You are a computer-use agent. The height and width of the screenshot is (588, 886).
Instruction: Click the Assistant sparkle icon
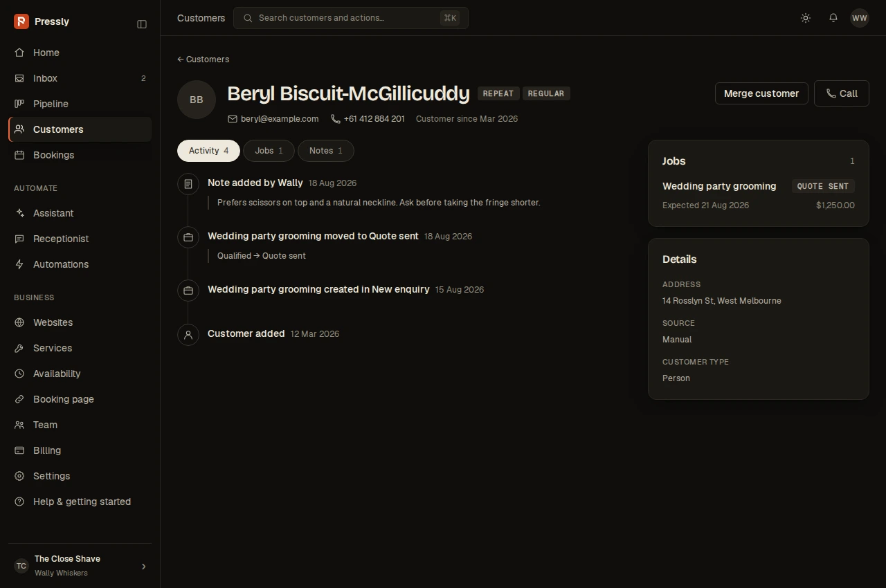[x=19, y=213]
